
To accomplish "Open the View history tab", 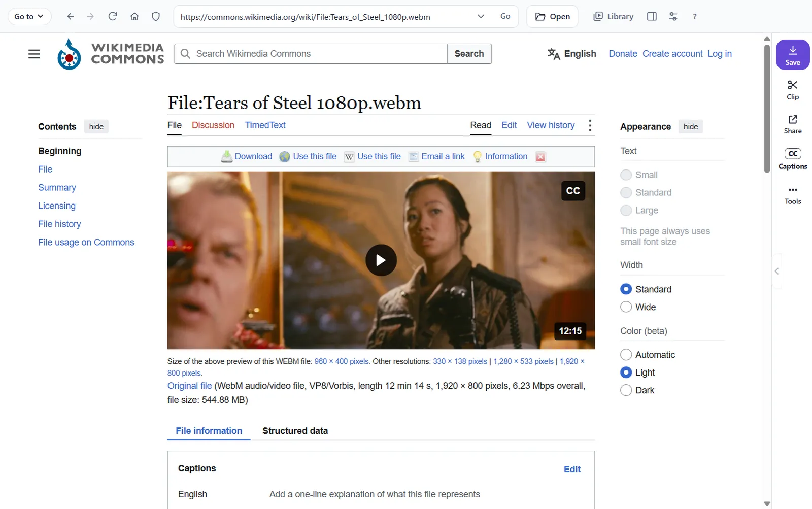I will click(x=551, y=125).
